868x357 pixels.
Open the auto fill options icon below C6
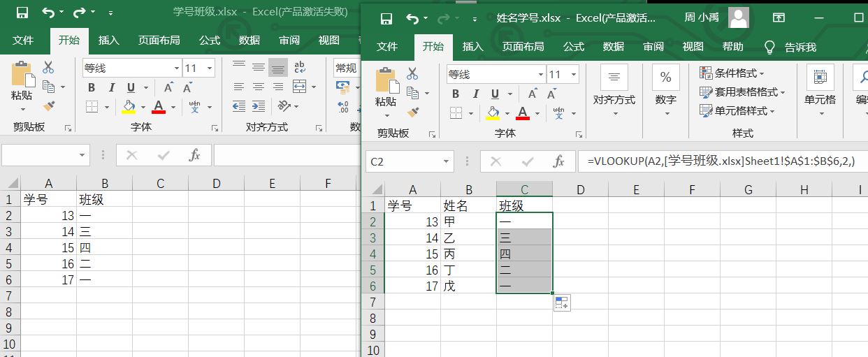point(563,303)
